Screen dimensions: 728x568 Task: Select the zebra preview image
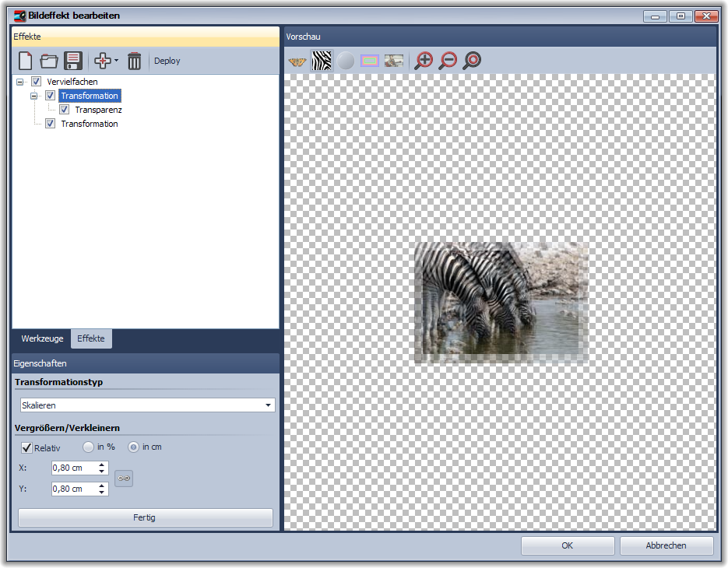[x=321, y=60]
